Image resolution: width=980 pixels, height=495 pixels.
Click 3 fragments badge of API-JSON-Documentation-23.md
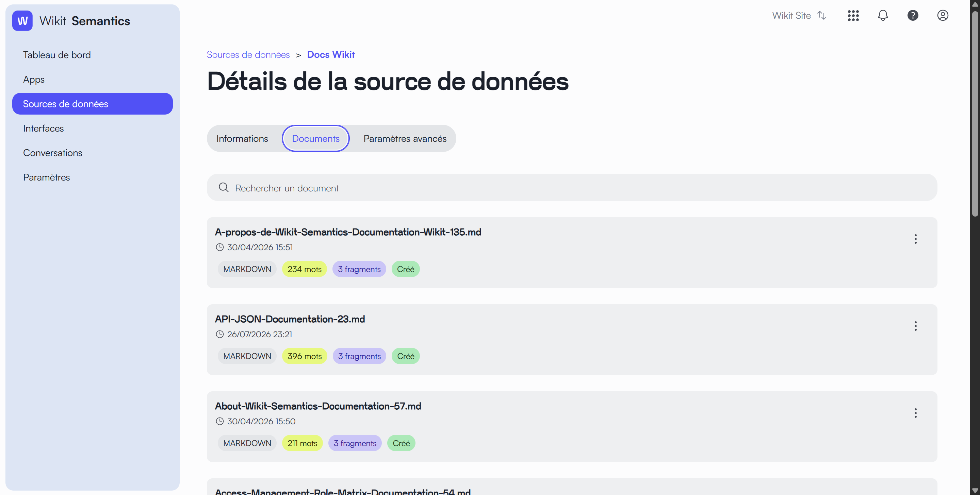click(x=359, y=356)
